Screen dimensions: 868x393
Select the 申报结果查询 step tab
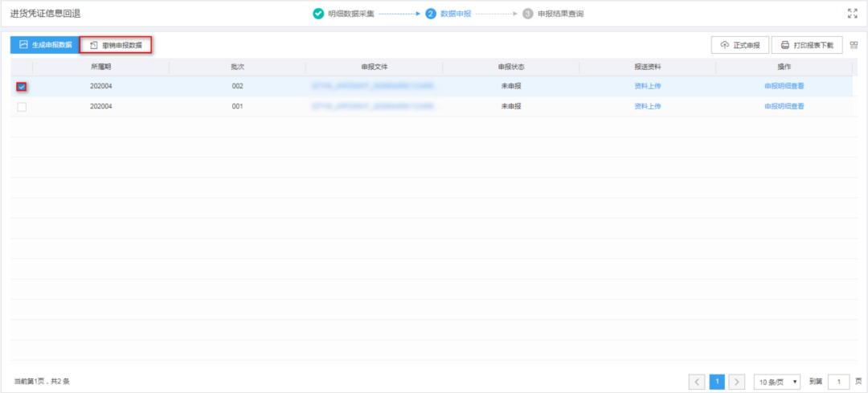coord(560,14)
